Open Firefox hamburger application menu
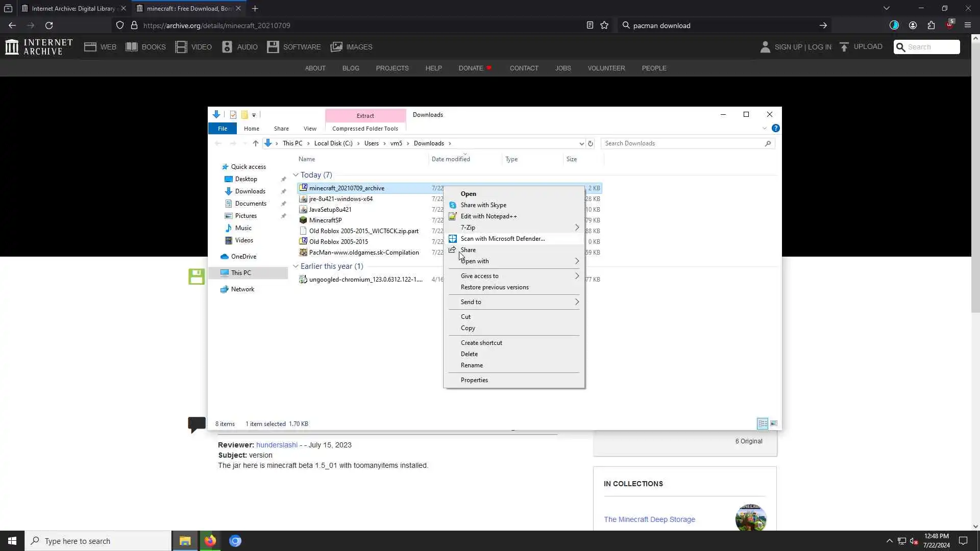 click(967, 26)
